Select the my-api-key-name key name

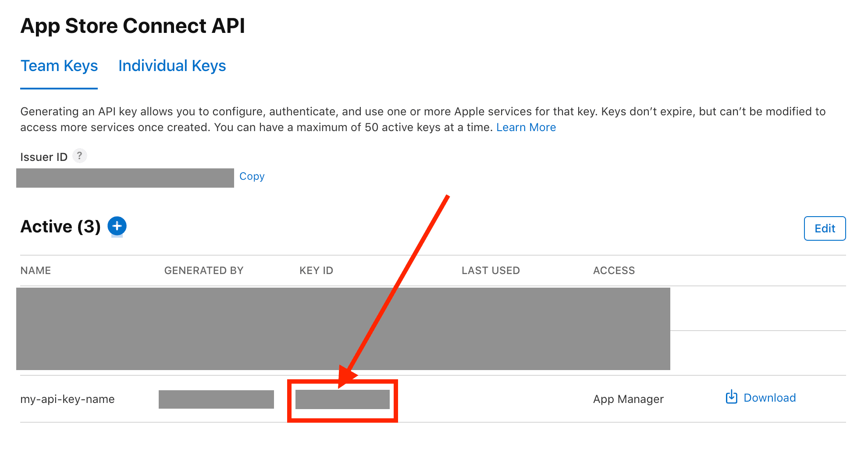[68, 399]
